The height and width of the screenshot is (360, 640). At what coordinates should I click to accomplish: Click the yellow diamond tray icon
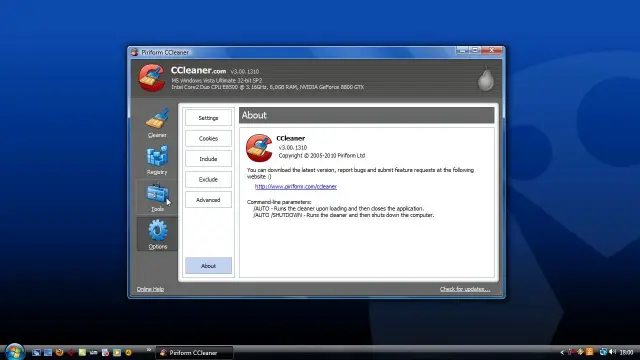[580, 351]
